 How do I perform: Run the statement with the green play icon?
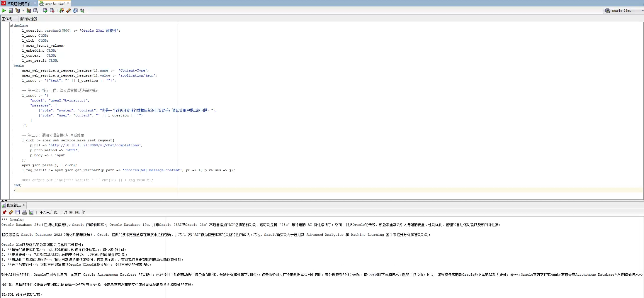pos(4,11)
